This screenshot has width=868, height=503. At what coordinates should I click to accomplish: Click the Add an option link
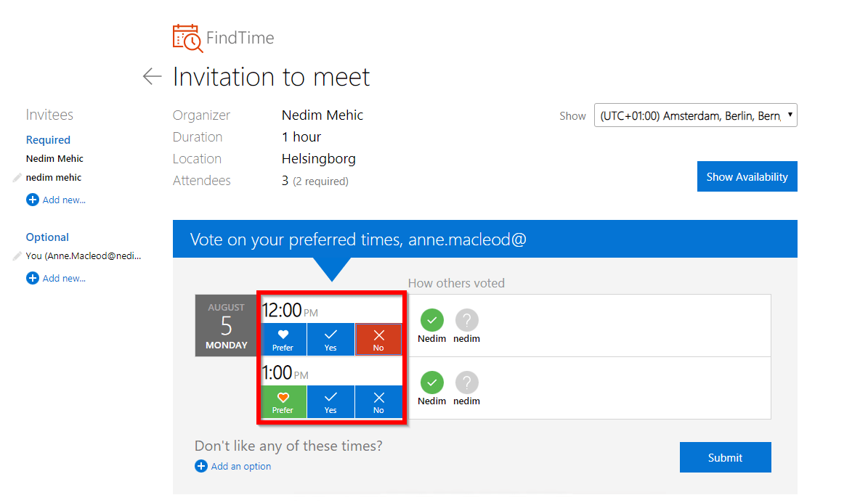(240, 466)
